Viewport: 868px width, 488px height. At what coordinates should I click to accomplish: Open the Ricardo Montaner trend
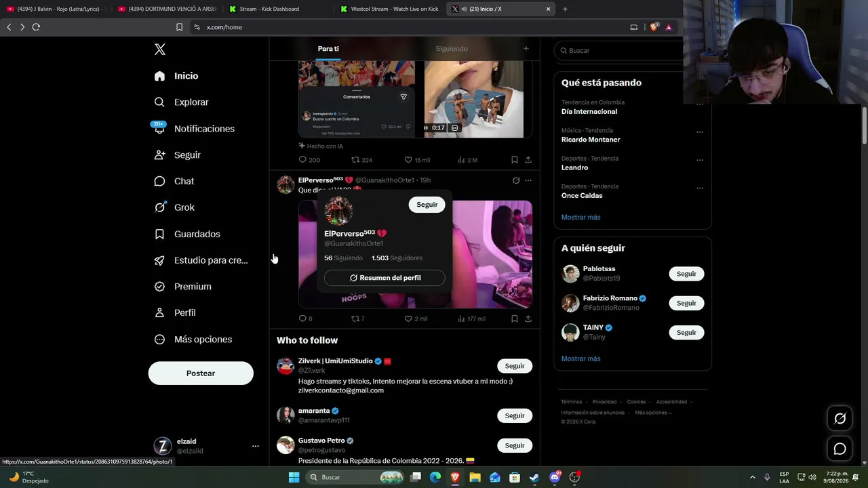(591, 140)
